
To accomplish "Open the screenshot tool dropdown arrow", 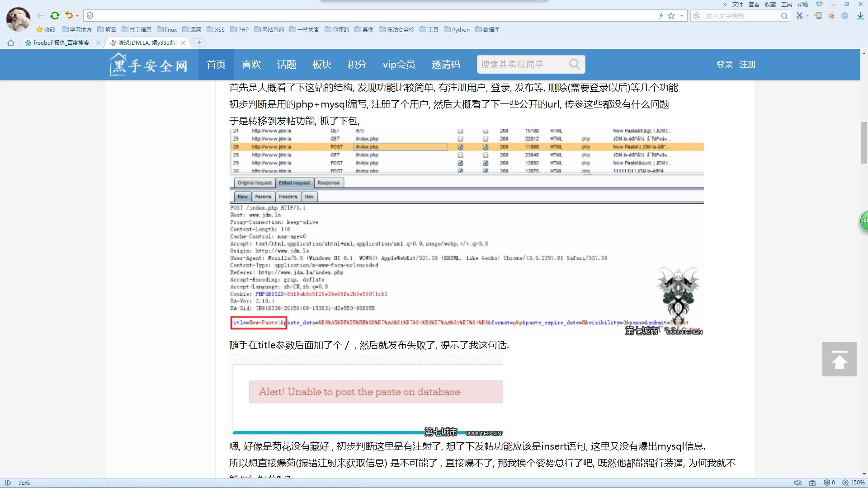I will coord(807,16).
